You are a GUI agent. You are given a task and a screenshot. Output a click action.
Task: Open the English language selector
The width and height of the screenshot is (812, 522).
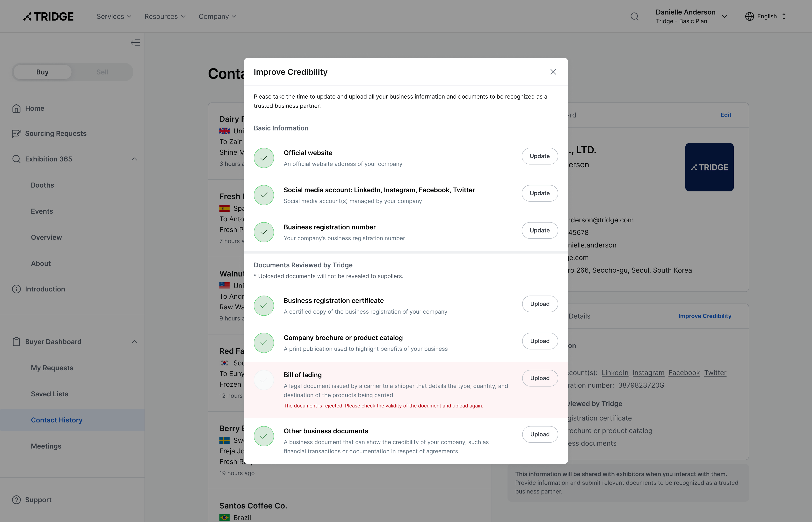766,16
